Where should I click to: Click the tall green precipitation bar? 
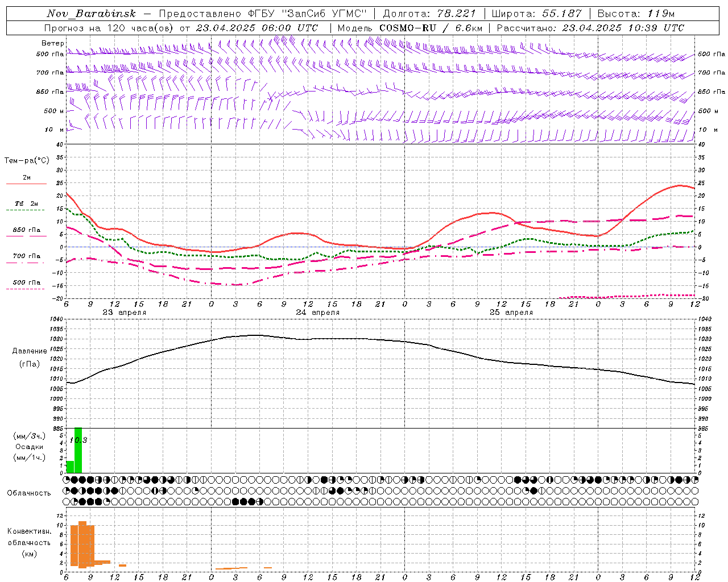(x=78, y=450)
